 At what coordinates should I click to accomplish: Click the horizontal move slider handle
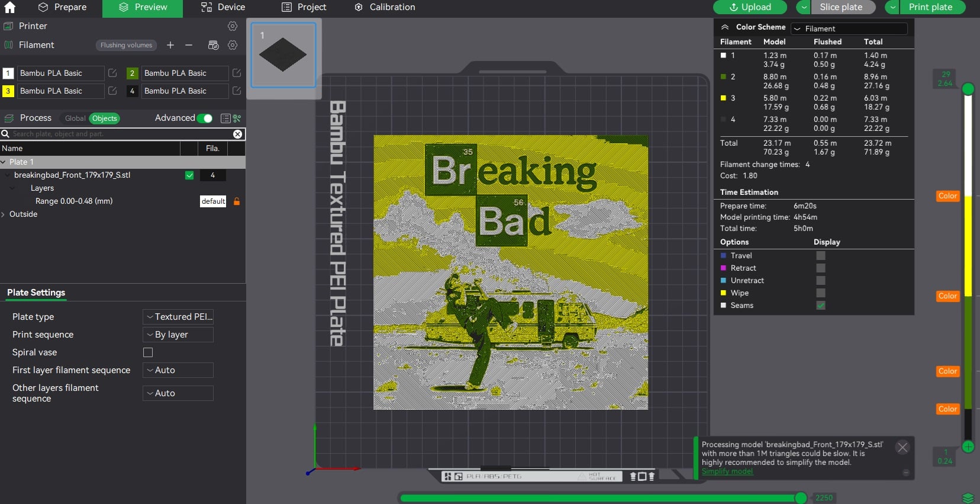801,497
